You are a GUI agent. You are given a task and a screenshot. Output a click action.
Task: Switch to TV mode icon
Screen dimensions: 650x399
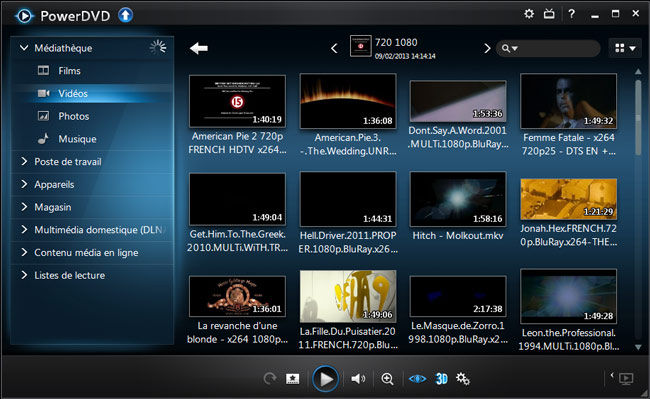tap(549, 14)
